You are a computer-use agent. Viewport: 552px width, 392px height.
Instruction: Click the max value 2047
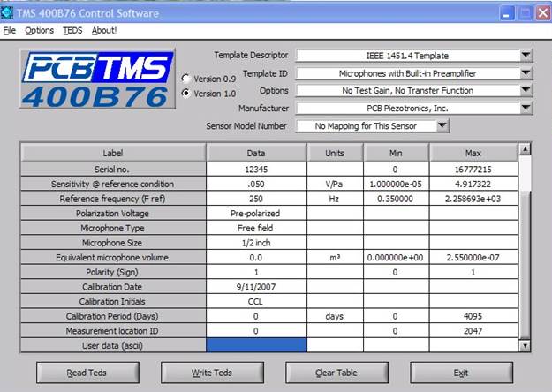coord(473,331)
